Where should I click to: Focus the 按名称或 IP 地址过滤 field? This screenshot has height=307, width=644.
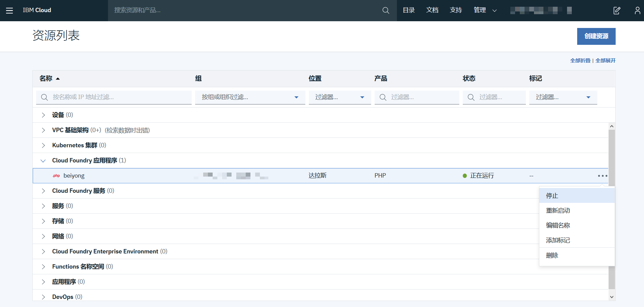[x=114, y=97]
